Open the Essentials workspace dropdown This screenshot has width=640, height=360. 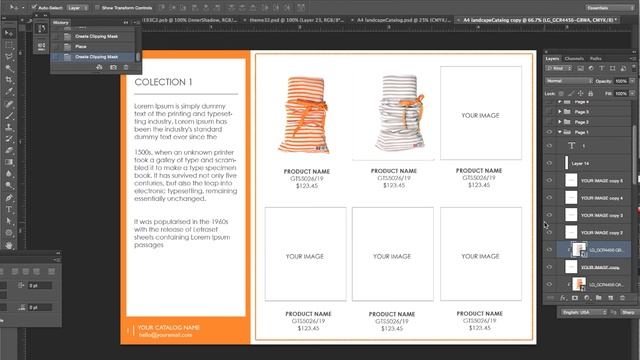tap(610, 8)
